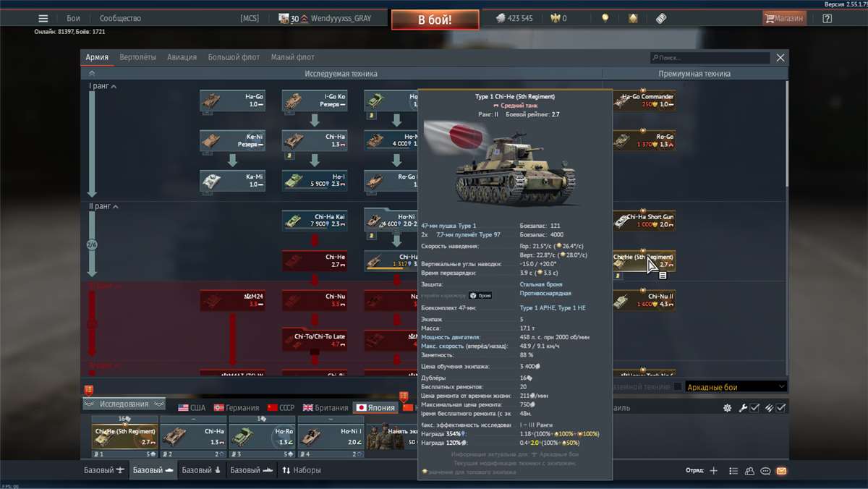The width and height of the screenshot is (868, 489).
Task: Select the premium Ro-Go 1.3 card
Action: coord(644,140)
